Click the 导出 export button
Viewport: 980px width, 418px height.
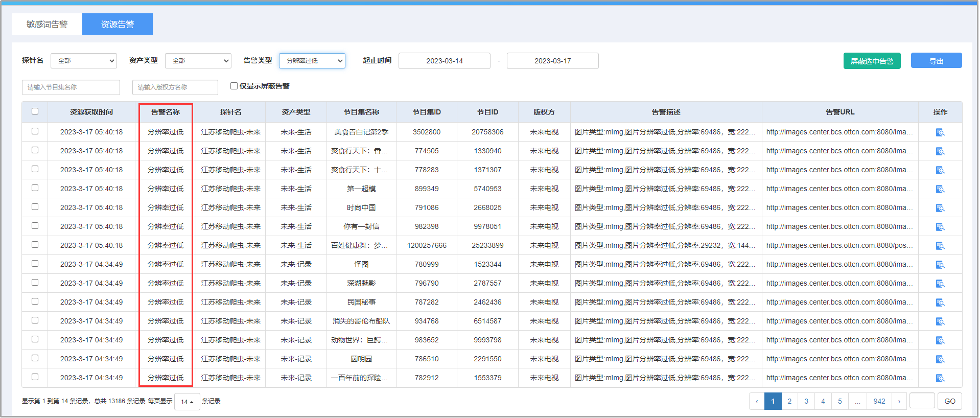(x=936, y=61)
